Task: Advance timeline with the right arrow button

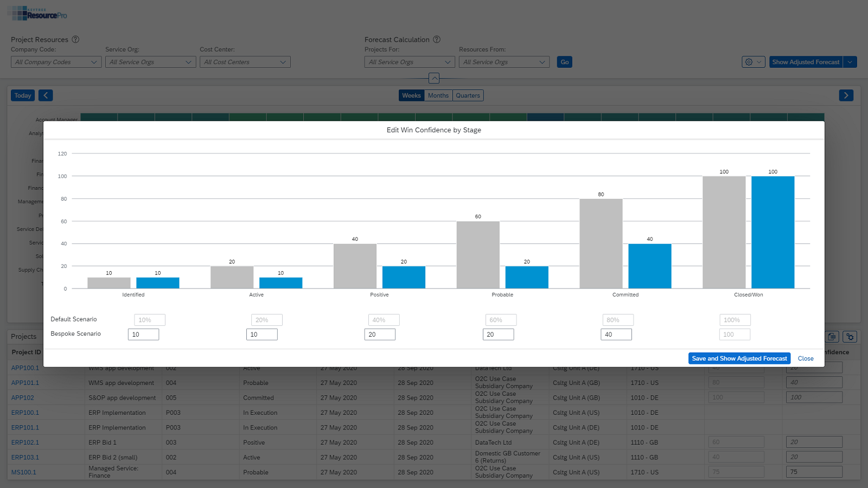Action: (x=846, y=95)
